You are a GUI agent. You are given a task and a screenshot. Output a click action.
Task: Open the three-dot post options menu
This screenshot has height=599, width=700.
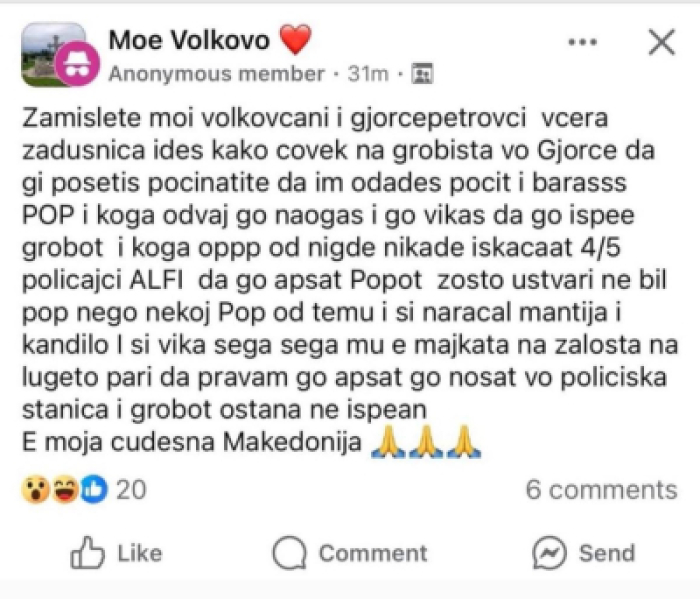583,42
